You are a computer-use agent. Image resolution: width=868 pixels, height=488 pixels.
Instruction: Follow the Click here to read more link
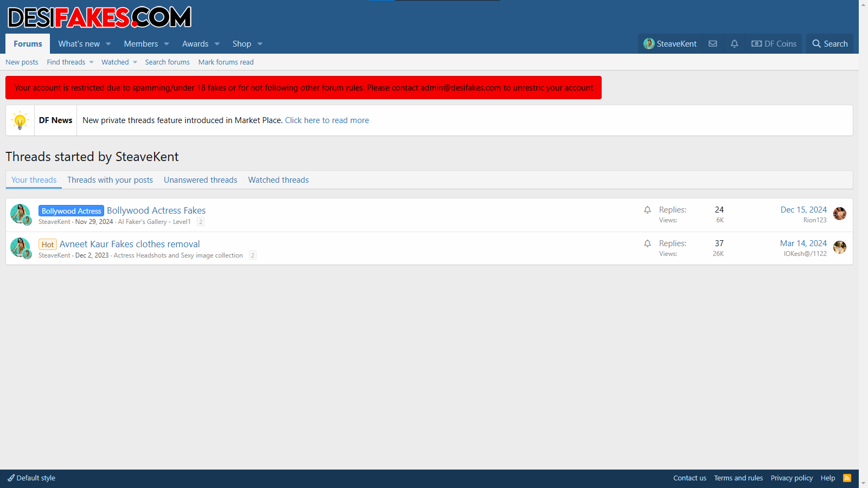(x=327, y=120)
